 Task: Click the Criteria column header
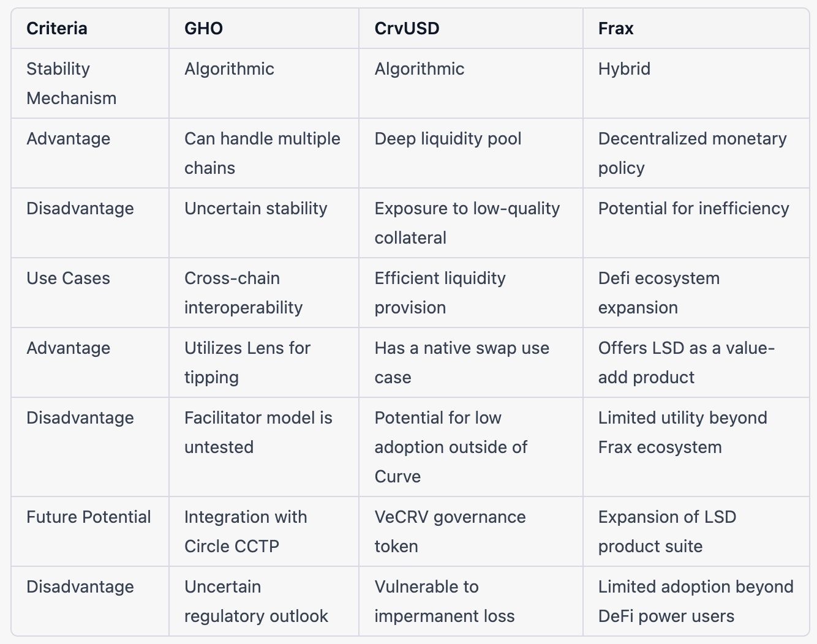pos(57,29)
